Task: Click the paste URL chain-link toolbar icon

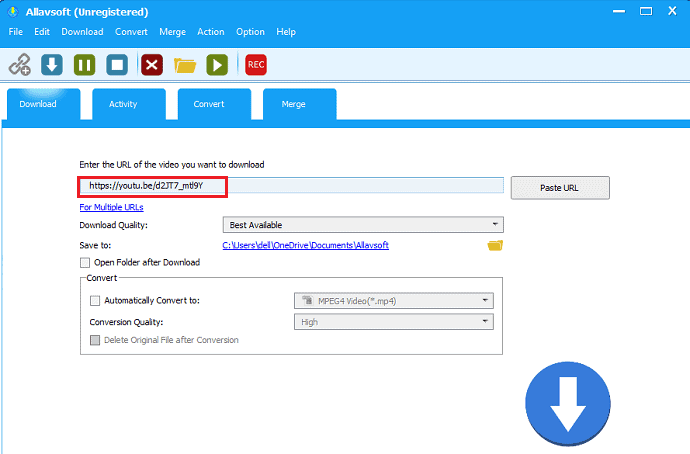Action: tap(20, 65)
